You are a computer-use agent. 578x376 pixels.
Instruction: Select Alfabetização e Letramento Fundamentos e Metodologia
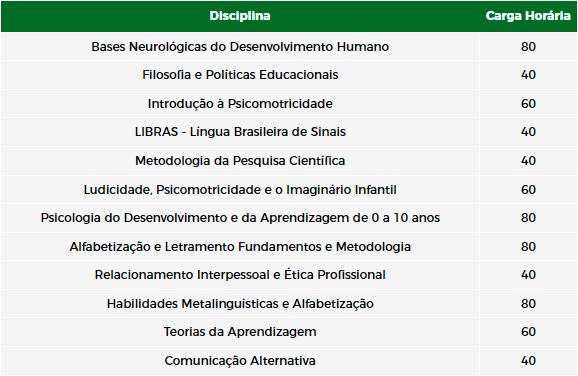[240, 247]
